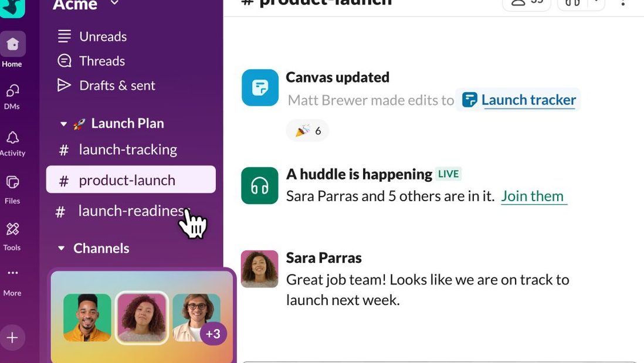Select the product-launch channel
This screenshot has height=363, width=644.
pos(131,179)
